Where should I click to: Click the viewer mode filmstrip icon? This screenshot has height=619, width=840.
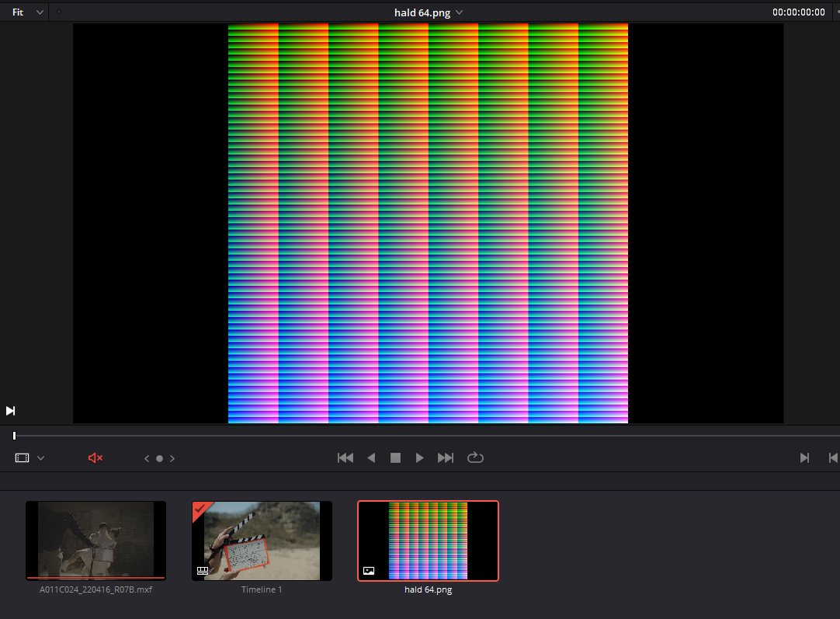click(22, 457)
